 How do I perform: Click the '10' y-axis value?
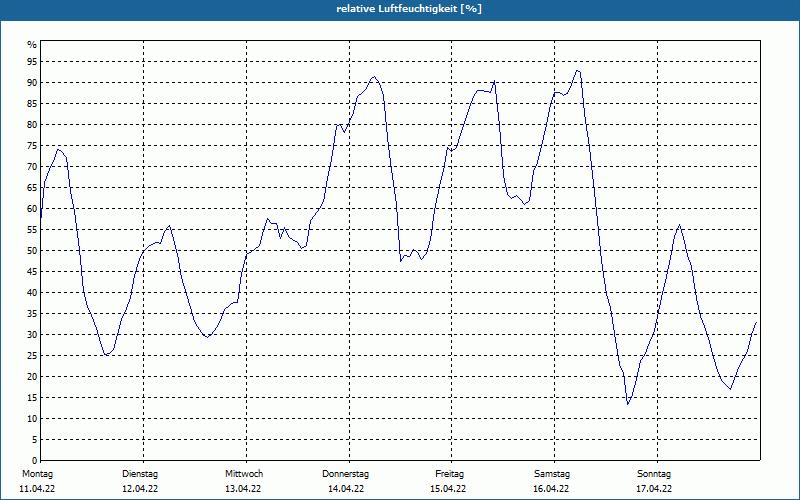click(x=32, y=419)
